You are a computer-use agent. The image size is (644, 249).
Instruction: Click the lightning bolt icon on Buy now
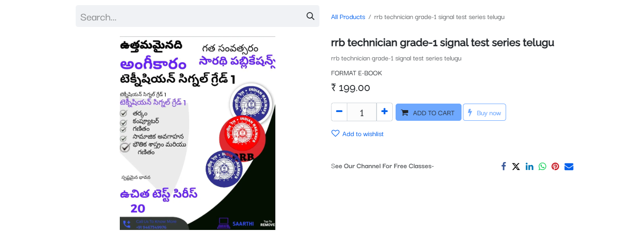coord(470,112)
